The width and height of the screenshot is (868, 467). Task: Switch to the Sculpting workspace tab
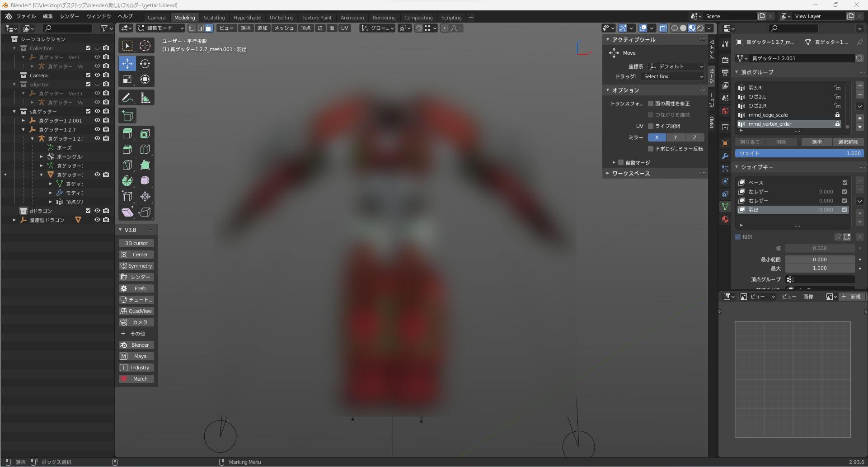[x=214, y=18]
